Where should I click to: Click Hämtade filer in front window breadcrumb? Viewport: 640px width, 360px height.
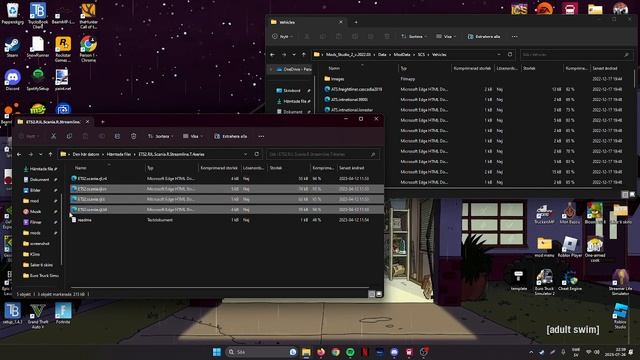click(119, 154)
